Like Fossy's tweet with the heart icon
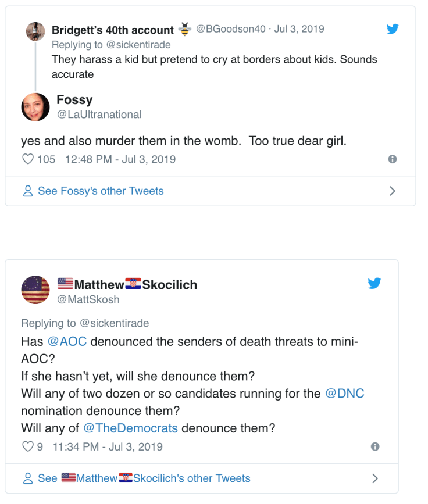 tap(28, 158)
